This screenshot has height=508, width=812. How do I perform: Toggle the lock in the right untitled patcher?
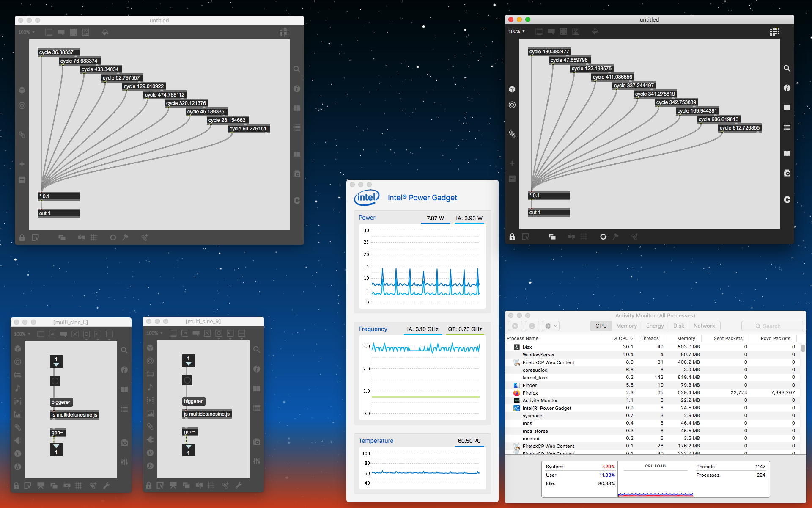(512, 237)
